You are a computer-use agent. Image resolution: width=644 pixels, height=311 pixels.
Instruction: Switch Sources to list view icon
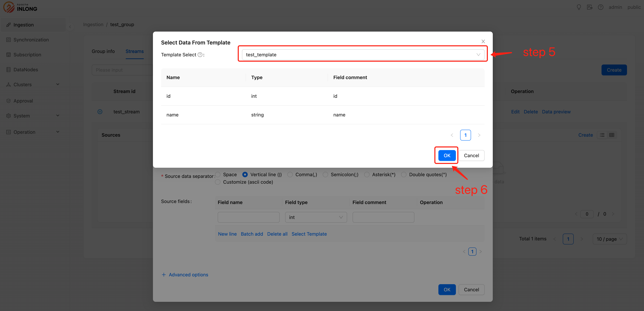(x=602, y=135)
